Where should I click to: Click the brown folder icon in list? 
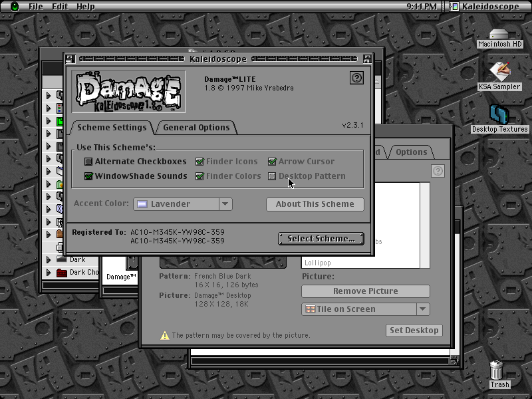60,234
